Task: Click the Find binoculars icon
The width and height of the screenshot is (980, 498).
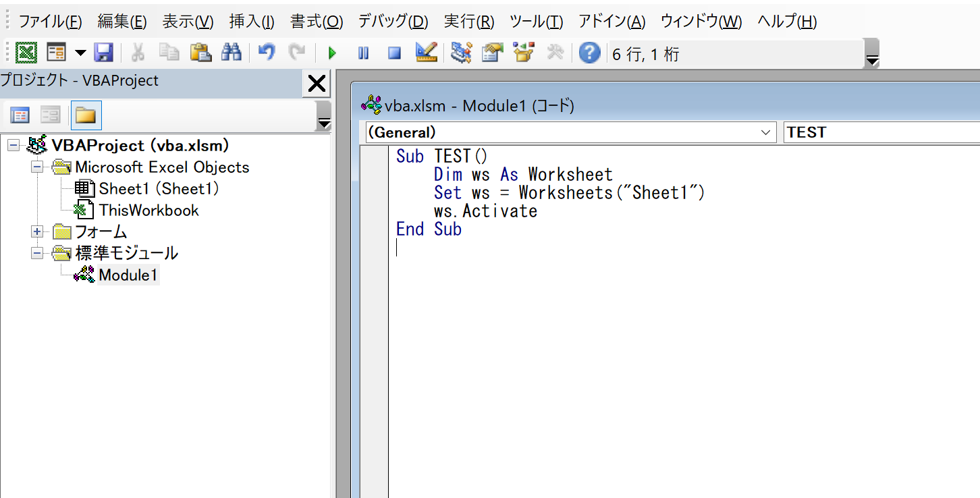Action: [232, 53]
